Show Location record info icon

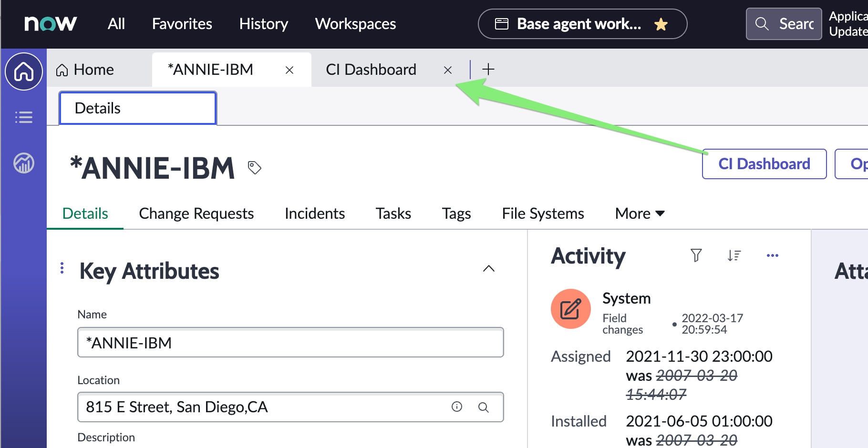457,407
